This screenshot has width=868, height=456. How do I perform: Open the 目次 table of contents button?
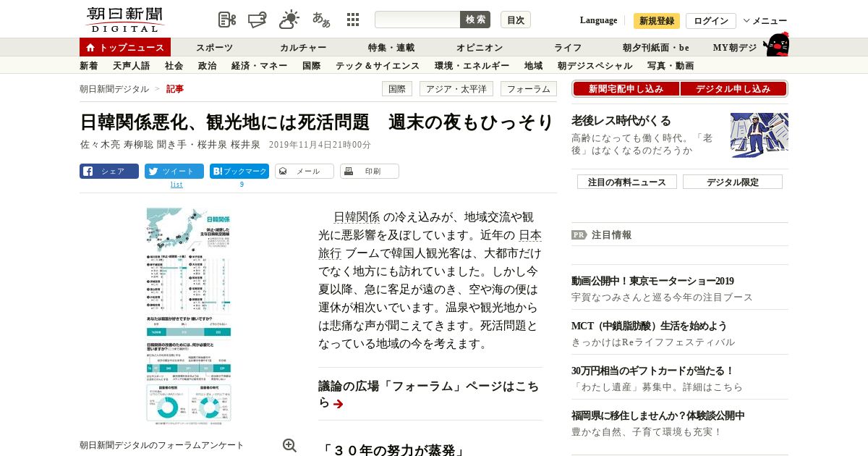[516, 20]
